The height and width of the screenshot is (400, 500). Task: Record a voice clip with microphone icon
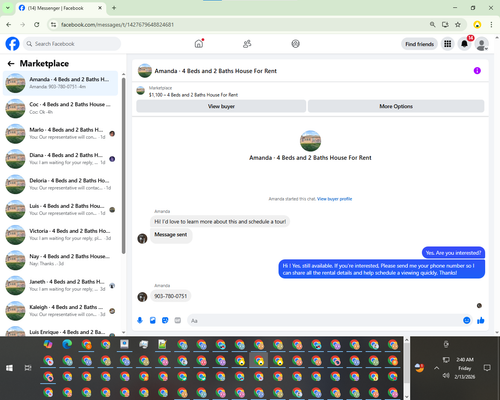(x=140, y=320)
